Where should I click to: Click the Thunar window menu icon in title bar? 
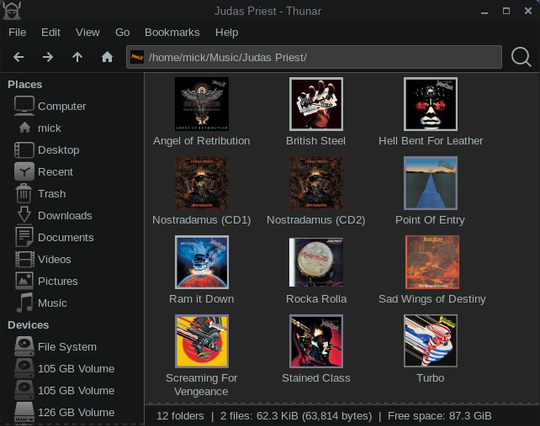coord(12,11)
